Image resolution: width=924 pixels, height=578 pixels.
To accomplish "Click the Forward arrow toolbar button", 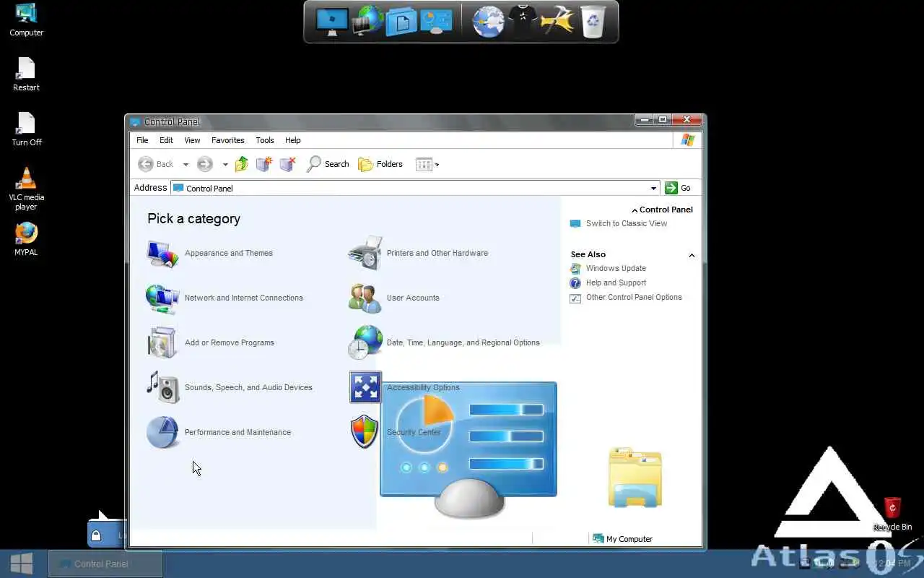I will tap(205, 164).
